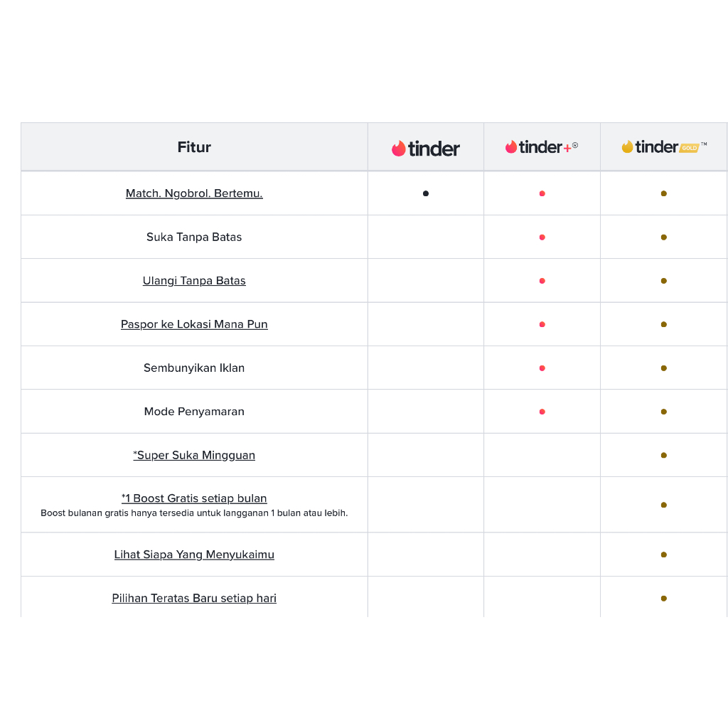
Task: Open the Super Suka Mingguan link
Action: [x=194, y=455]
